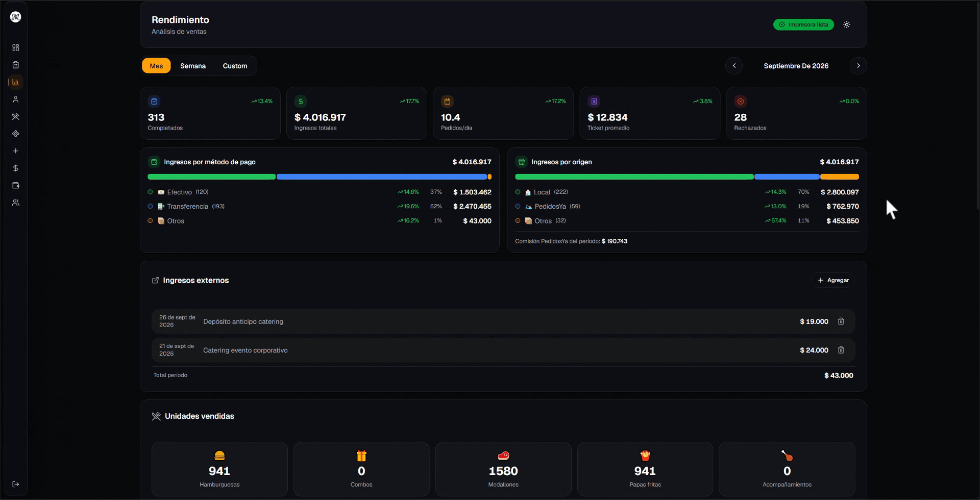The width and height of the screenshot is (980, 500).
Task: Click Agregar to add external income
Action: point(833,280)
